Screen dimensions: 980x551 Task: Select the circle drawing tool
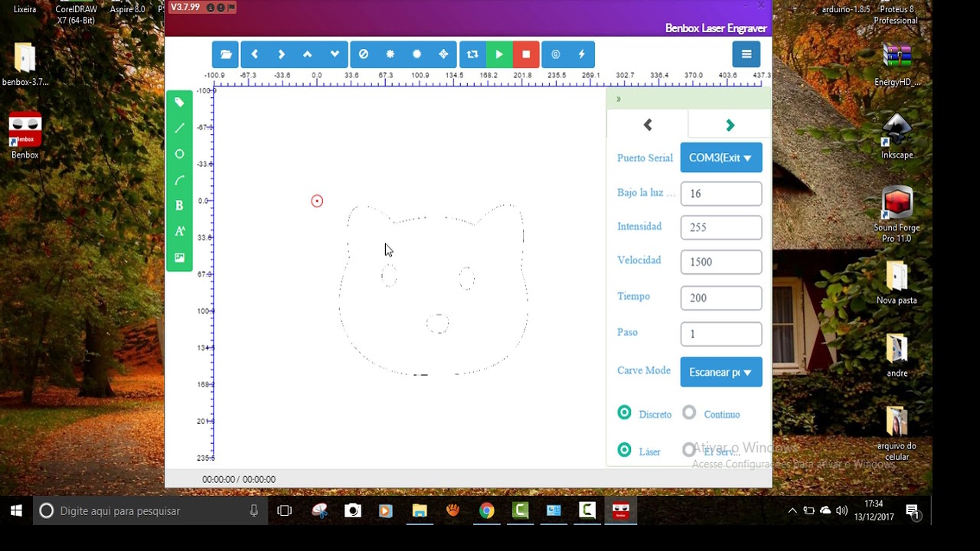179,154
